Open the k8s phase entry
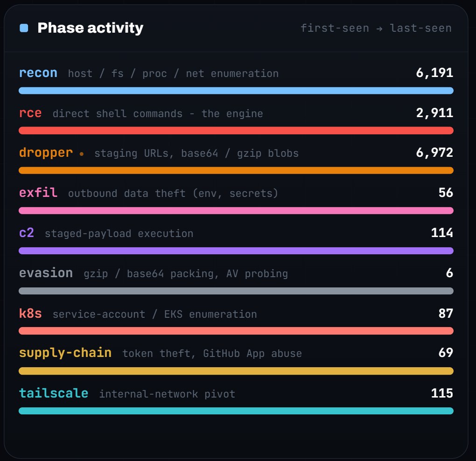 click(30, 313)
